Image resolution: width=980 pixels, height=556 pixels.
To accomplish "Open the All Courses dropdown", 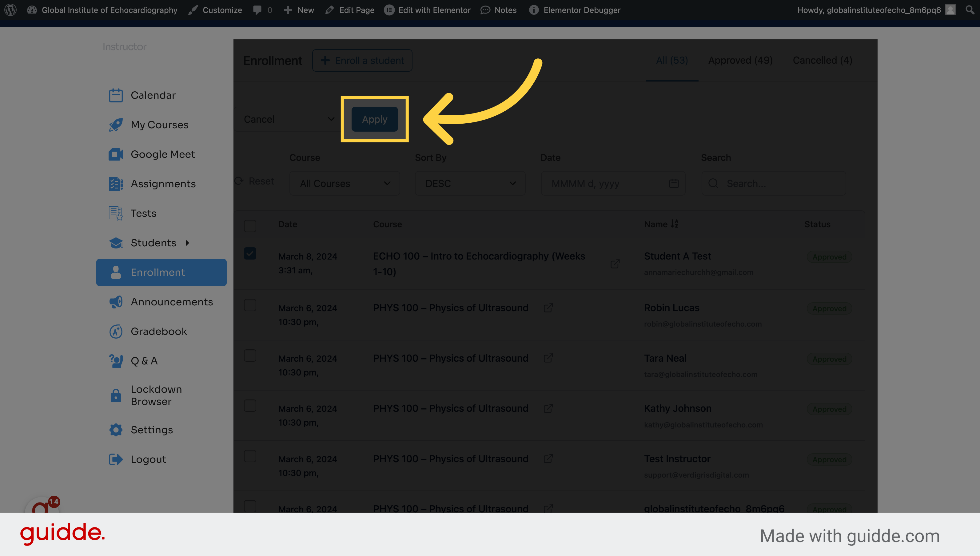I will click(345, 183).
